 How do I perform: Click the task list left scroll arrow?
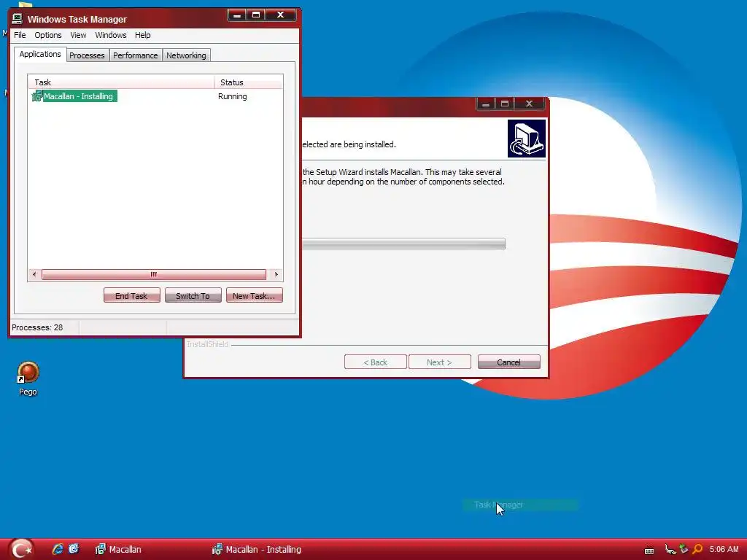pyautogui.click(x=34, y=274)
